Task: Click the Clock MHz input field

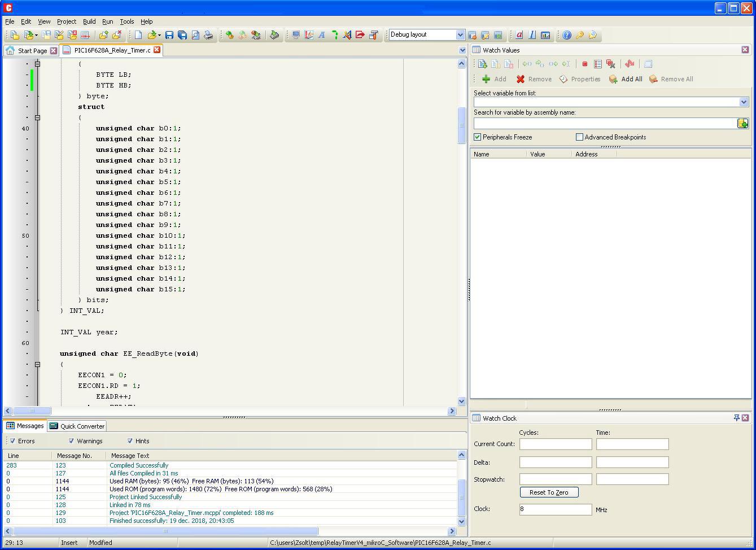Action: pyautogui.click(x=556, y=509)
